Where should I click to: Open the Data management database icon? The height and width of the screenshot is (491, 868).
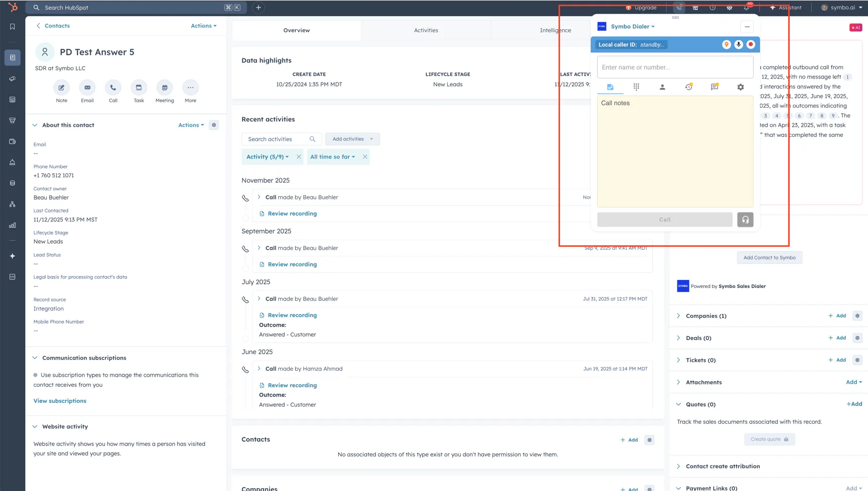(x=13, y=183)
